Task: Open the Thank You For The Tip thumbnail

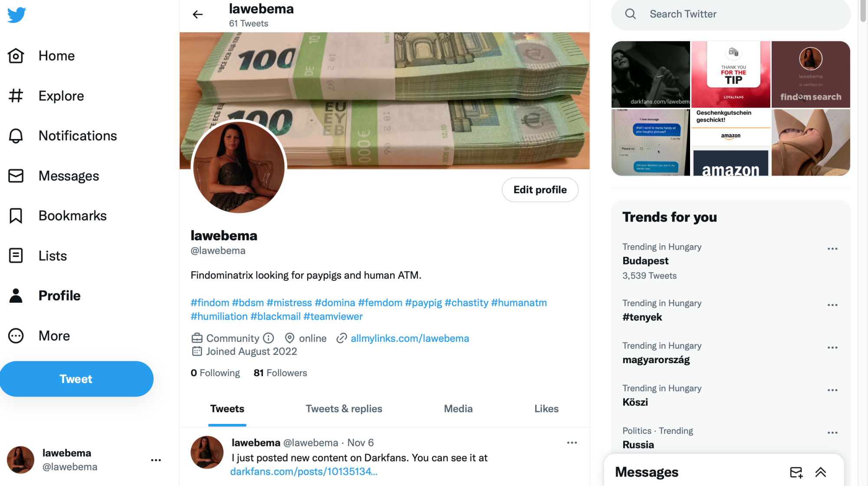Action: coord(730,74)
